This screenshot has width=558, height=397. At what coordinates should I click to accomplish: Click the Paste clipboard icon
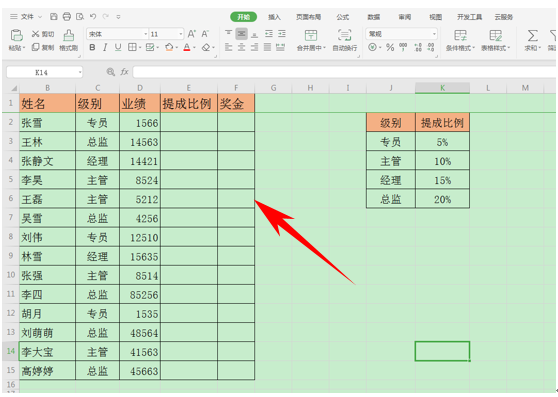16,36
